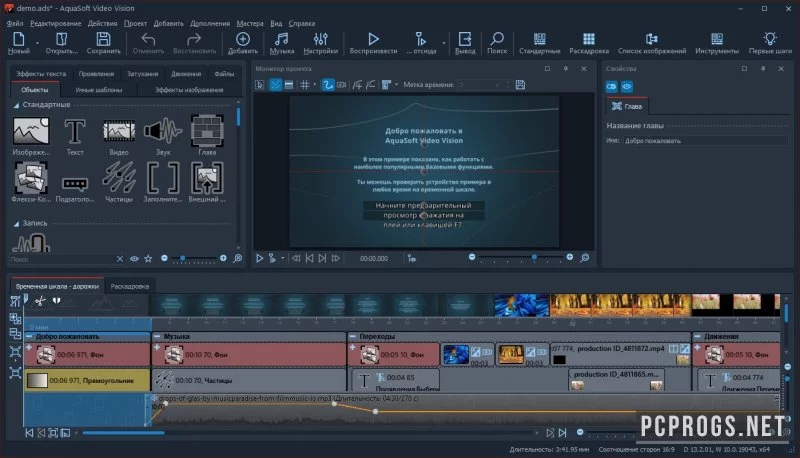Image resolution: width=800 pixels, height=458 pixels.
Task: Collapse the Музыка chapter in timeline
Action: (x=157, y=337)
